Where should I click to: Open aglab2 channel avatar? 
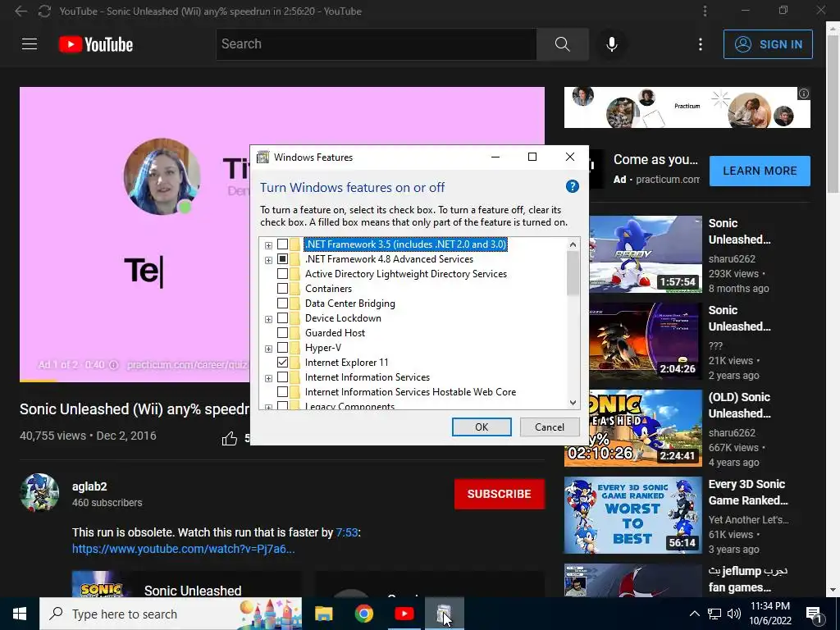coord(39,493)
